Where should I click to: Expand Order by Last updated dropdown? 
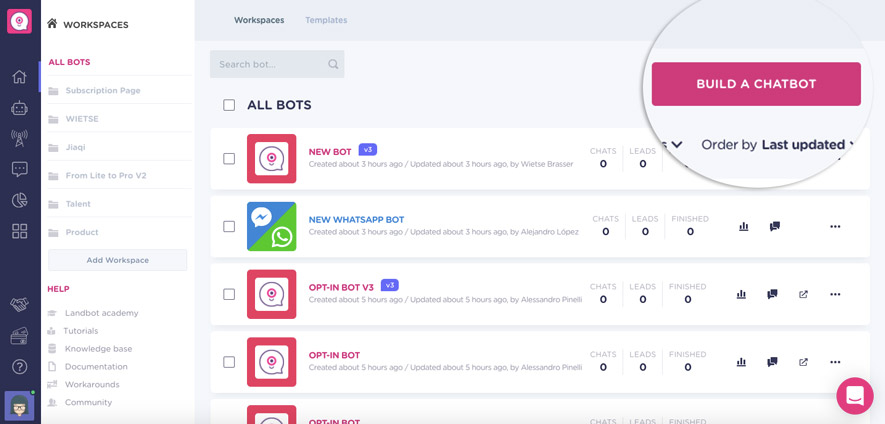(778, 145)
